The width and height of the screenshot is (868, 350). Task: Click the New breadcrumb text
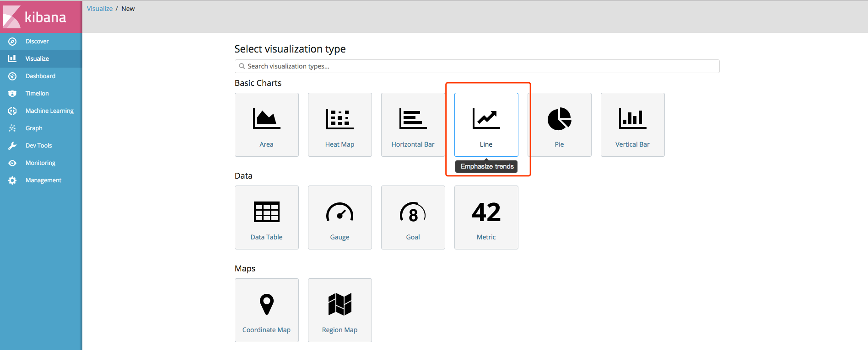[x=128, y=9]
